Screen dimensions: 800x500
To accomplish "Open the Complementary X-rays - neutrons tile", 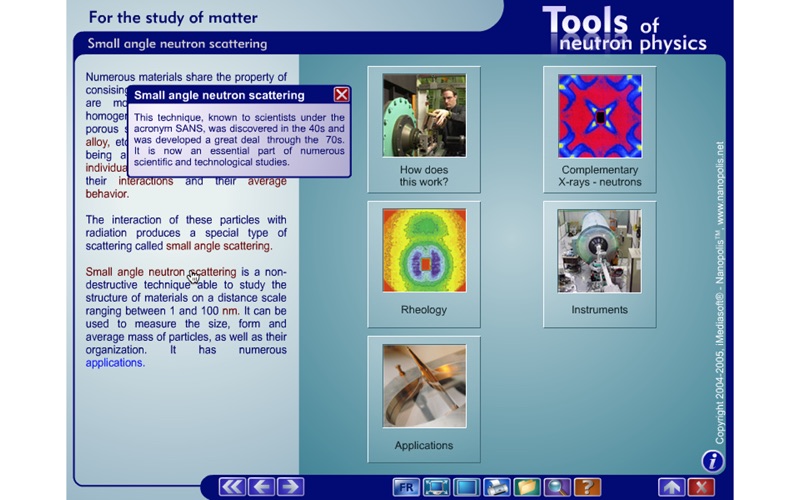I will pos(599,129).
